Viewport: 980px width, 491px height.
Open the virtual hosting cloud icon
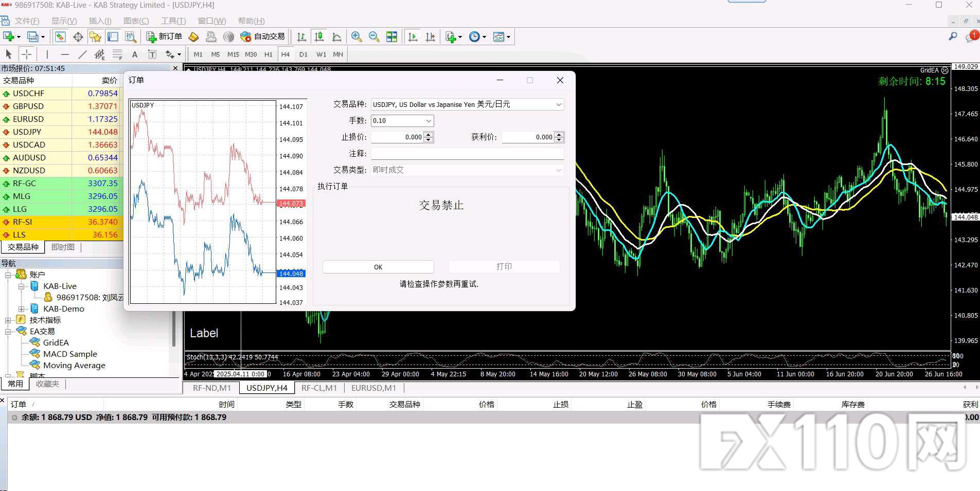(x=211, y=37)
